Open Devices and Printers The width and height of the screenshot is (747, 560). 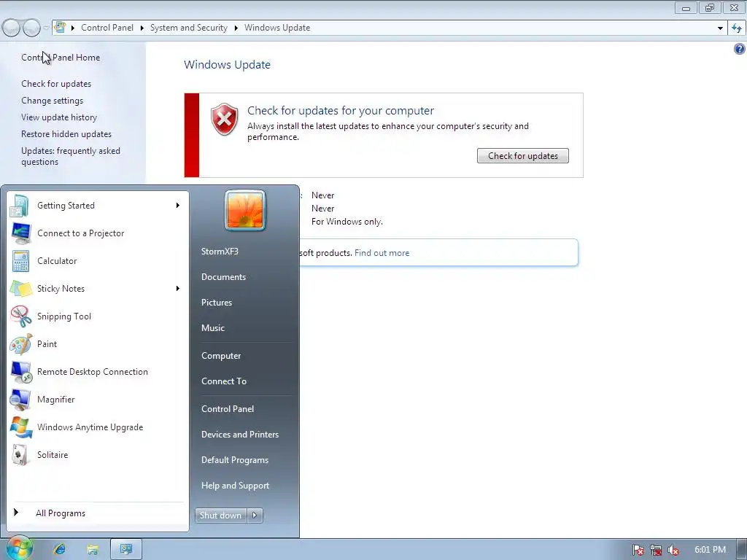(239, 435)
